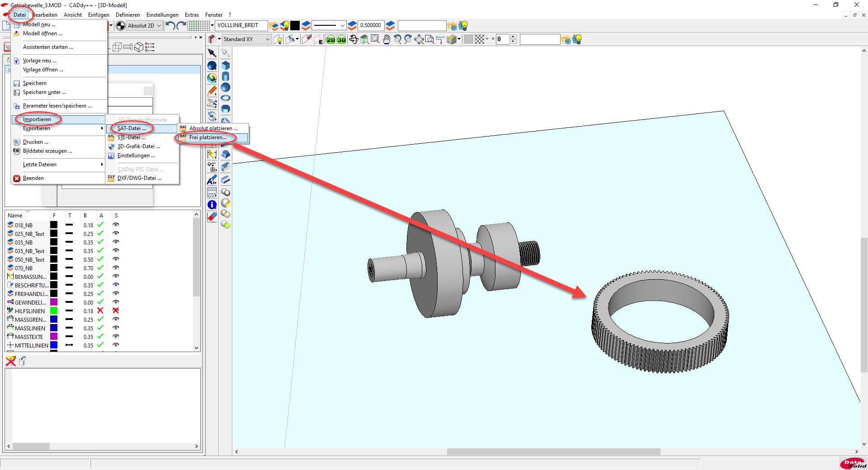Activate the pan hand tool
Viewport: 868px width, 470px height.
pos(387,39)
